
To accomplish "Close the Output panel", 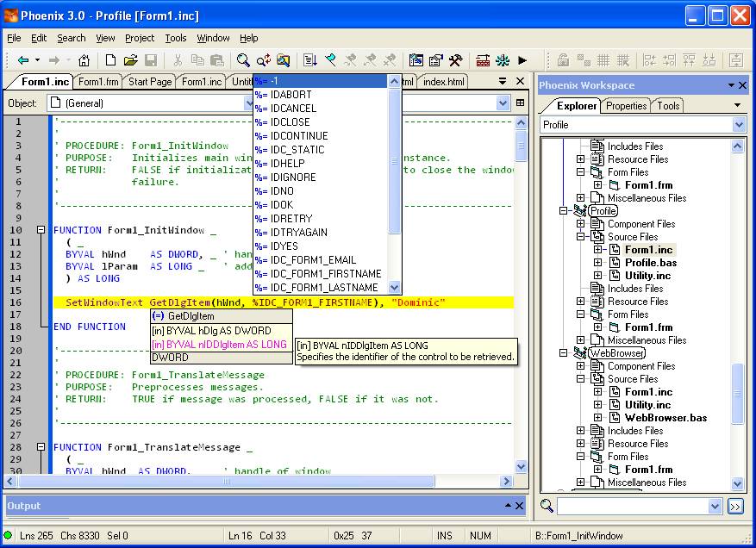I will pos(519,506).
